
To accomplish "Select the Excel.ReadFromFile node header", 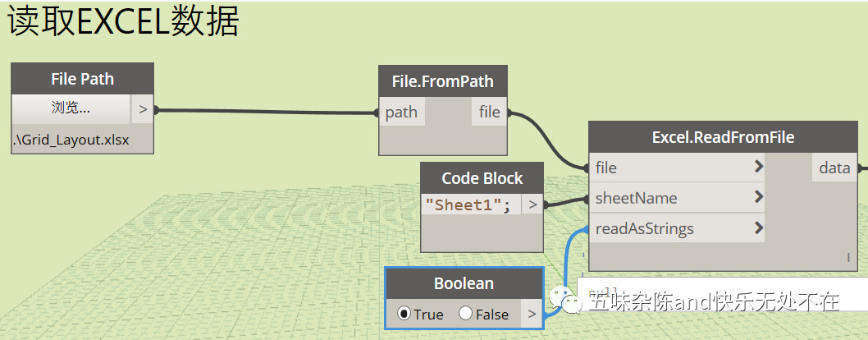I will [723, 137].
